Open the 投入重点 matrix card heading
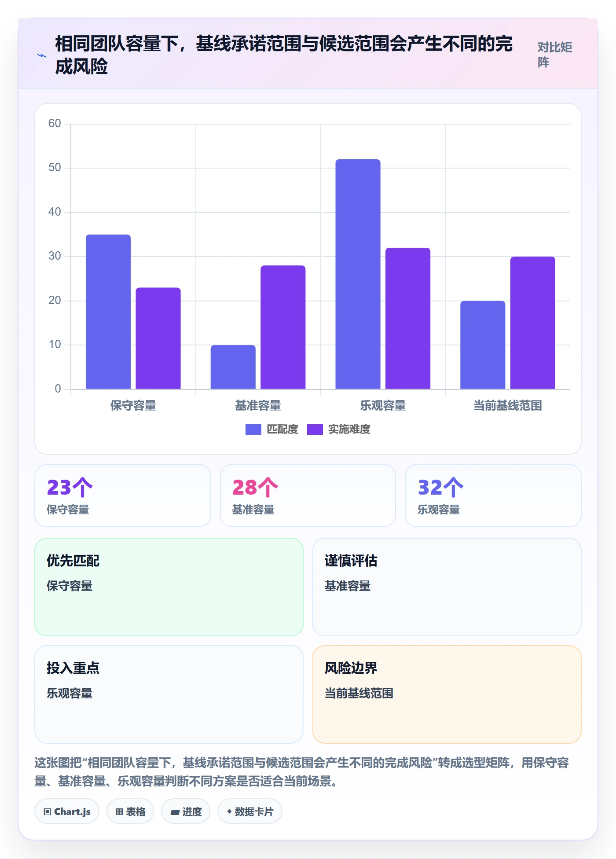The height and width of the screenshot is (859, 616). pyautogui.click(x=73, y=668)
